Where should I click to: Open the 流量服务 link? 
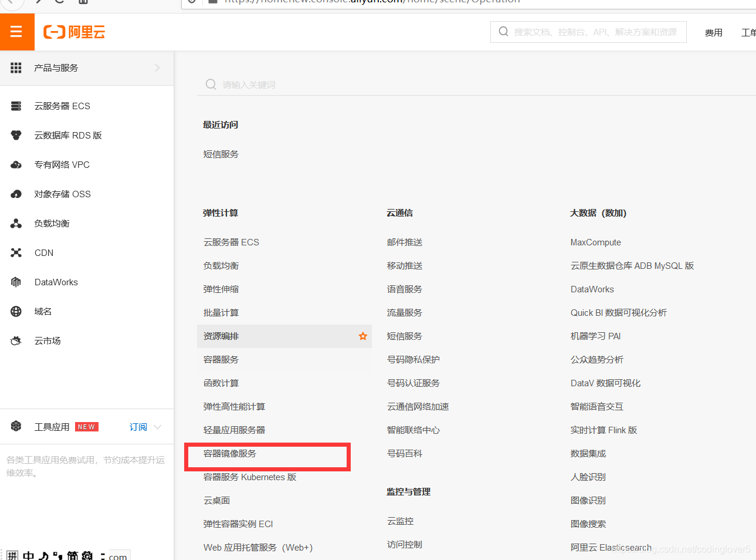pyautogui.click(x=405, y=313)
